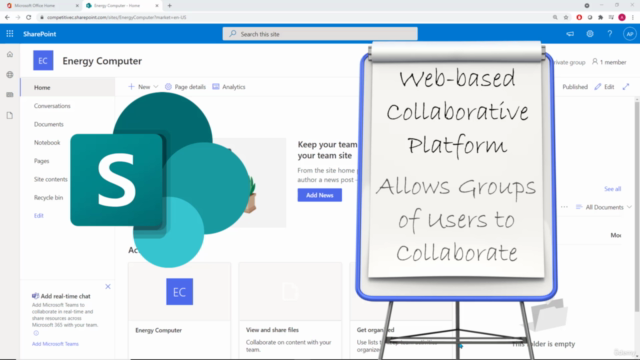Focus the Search this site box
Viewport: 640px width, 360px height.
click(320, 34)
